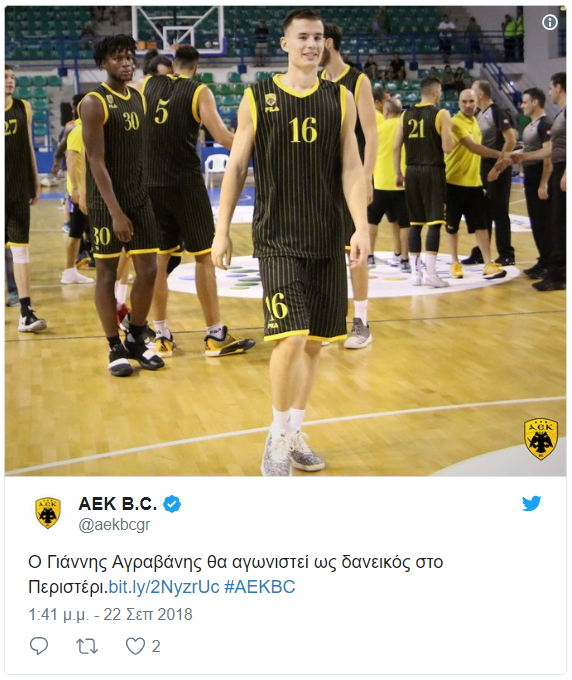Click the reply speech bubble icon
The image size is (572, 680).
(39, 646)
